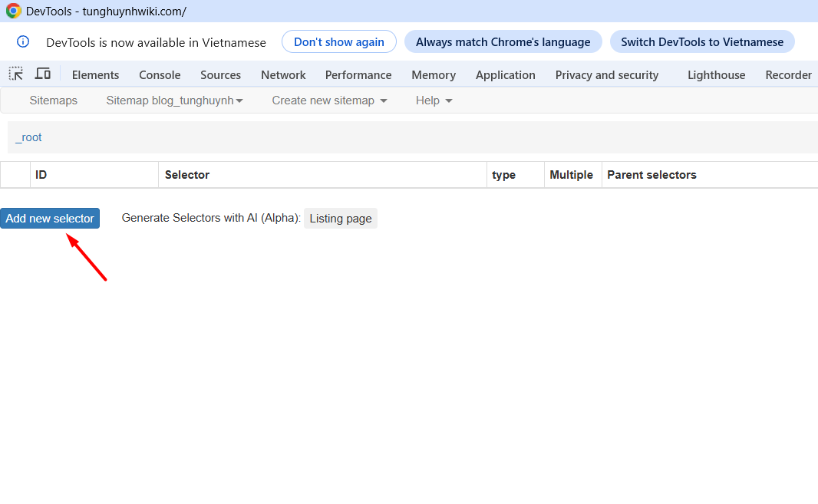Open the Elements tab
Viewport: 818px width, 504px height.
point(95,75)
